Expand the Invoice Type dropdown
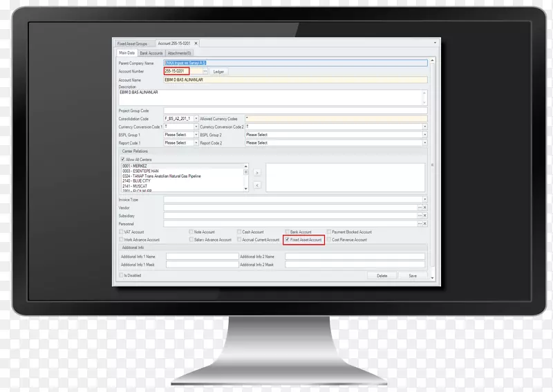Image resolution: width=553 pixels, height=392 pixels. [424, 199]
